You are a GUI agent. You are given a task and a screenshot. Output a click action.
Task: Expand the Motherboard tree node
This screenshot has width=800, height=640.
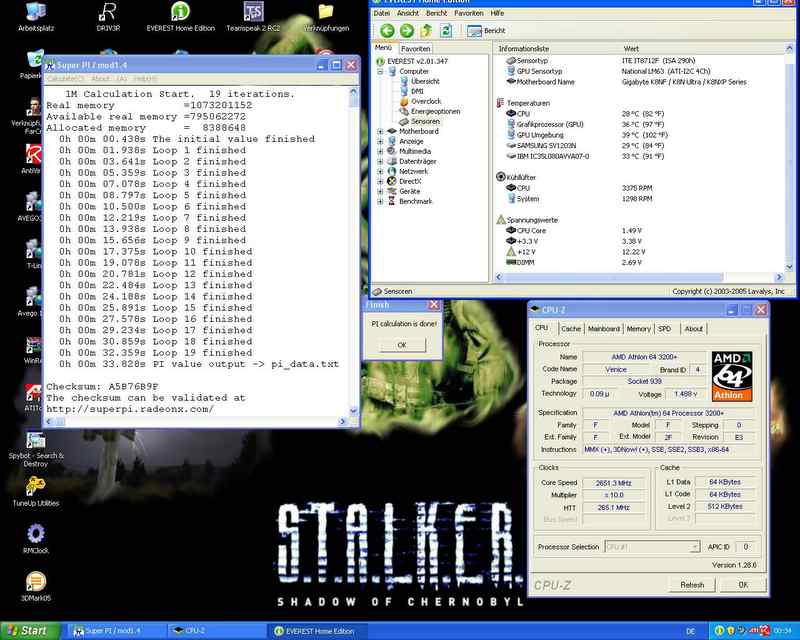coord(380,131)
